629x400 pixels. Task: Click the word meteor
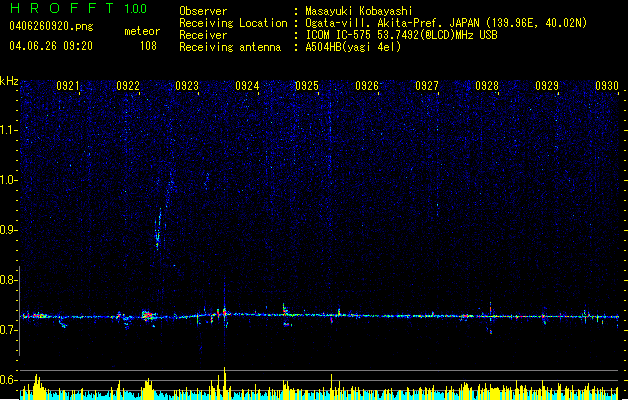[x=142, y=31]
